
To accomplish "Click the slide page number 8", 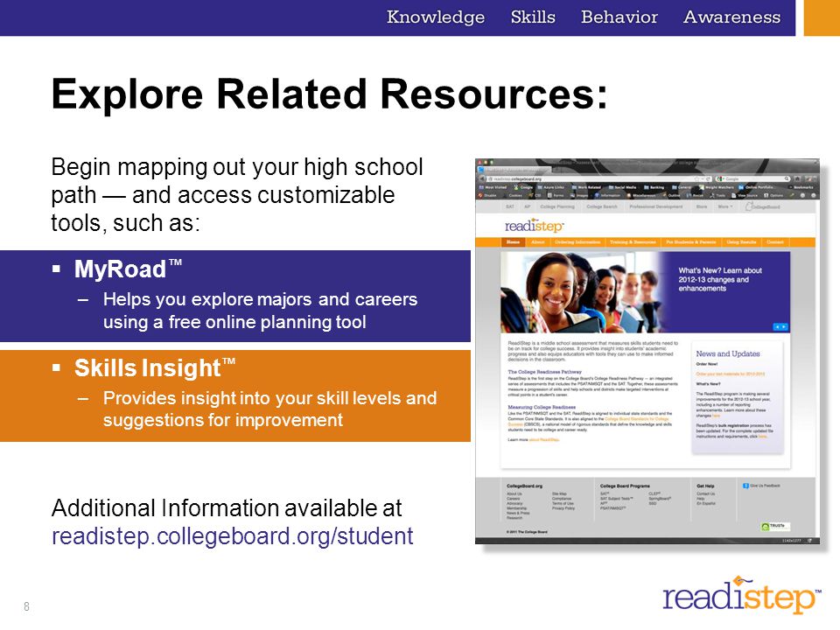I will 26,606.
